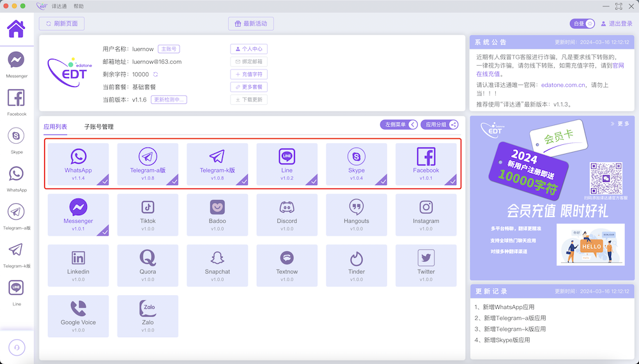Image resolution: width=639 pixels, height=364 pixels.
Task: Open Messenger from the left sidebar
Action: (x=17, y=64)
